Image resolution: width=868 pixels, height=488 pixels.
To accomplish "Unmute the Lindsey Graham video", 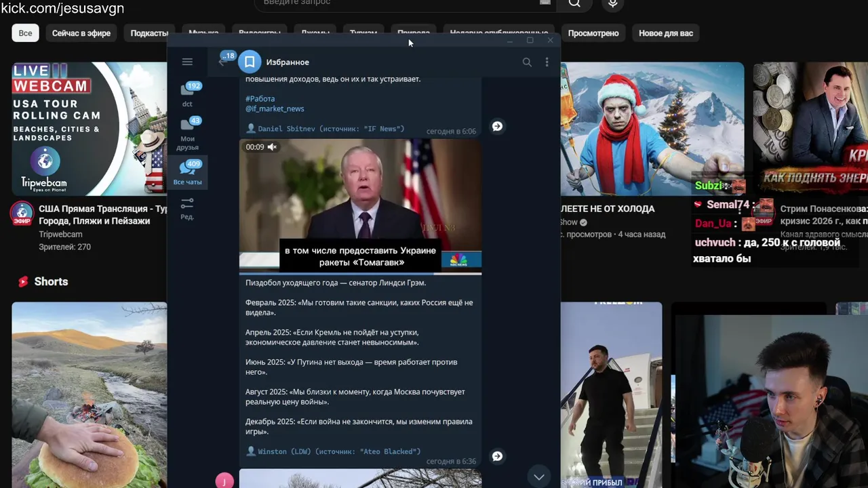I will tap(272, 147).
